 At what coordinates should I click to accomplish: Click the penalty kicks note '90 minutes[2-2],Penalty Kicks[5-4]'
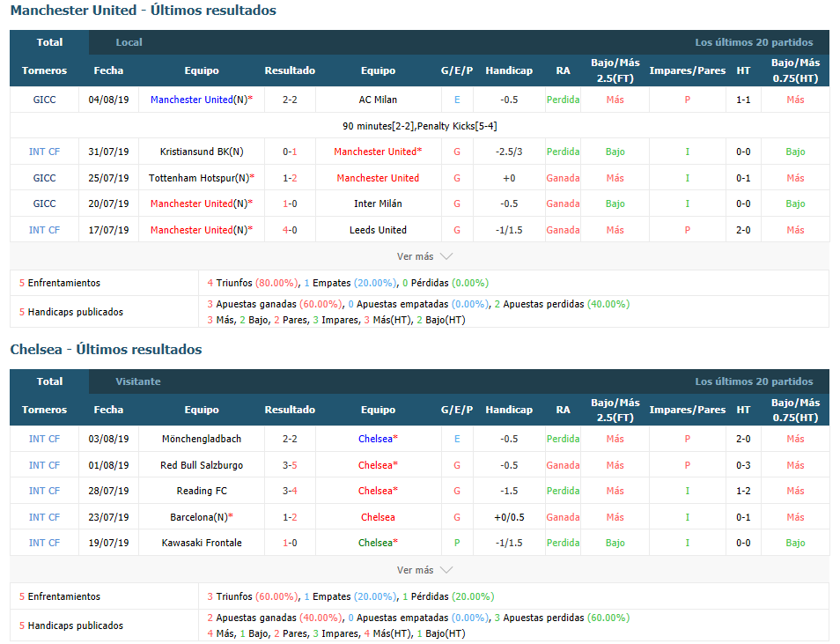pos(419,126)
